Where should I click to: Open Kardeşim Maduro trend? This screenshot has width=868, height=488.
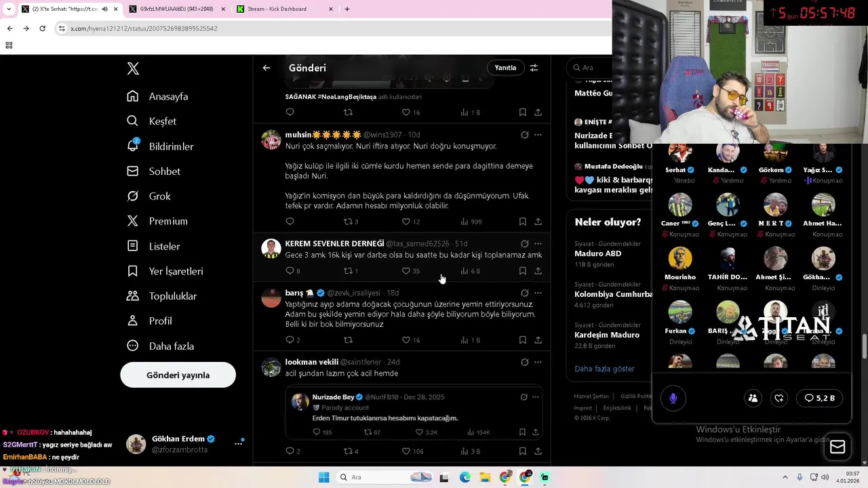tap(607, 335)
